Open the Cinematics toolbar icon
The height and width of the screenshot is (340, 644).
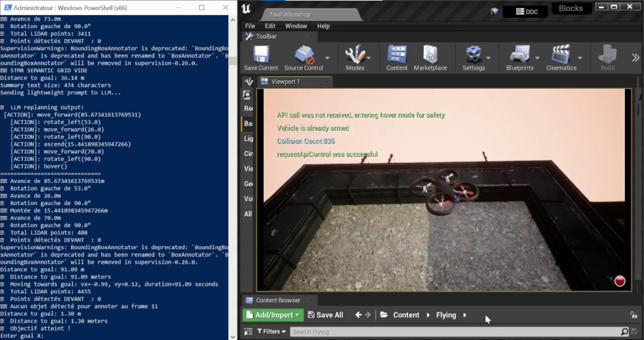click(x=561, y=58)
